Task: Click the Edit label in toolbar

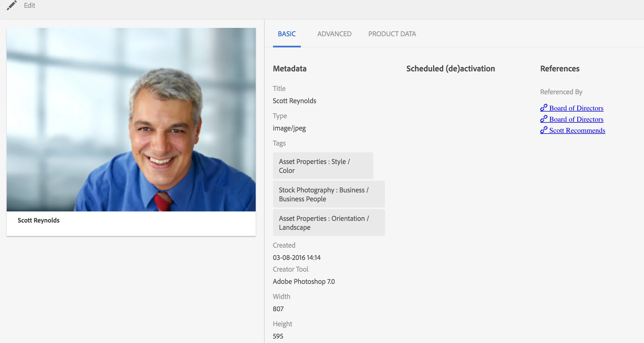Action: (x=29, y=6)
